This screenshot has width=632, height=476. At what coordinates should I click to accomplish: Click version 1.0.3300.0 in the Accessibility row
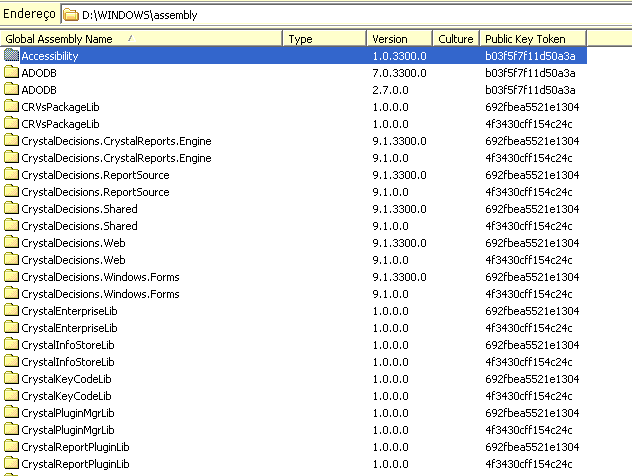(399, 56)
